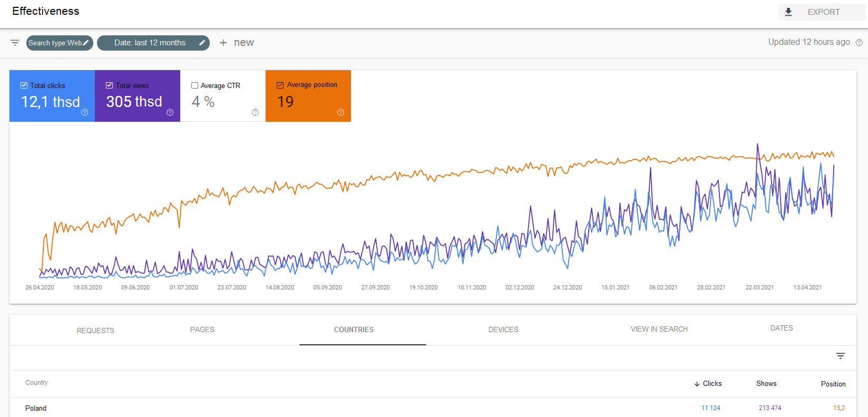Uncheck the Total clicks checkbox
868x417 pixels.
24,85
